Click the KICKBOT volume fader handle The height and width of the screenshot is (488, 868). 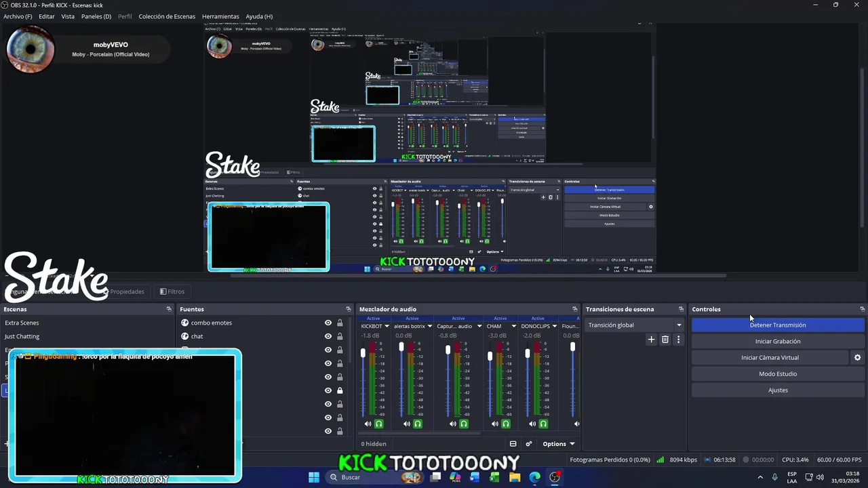[x=363, y=353]
